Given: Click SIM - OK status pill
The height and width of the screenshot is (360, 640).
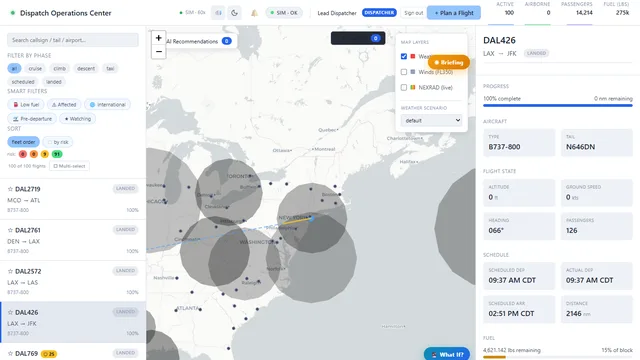Looking at the screenshot, I should tap(284, 13).
